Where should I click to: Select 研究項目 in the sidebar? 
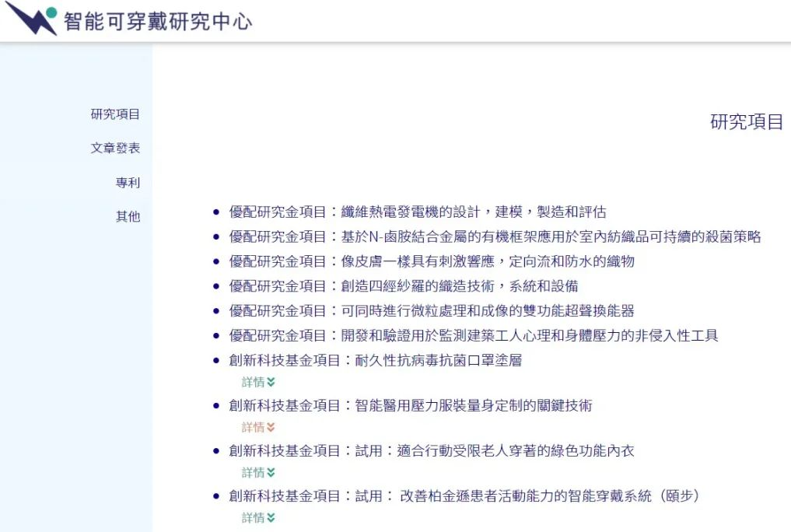tap(117, 114)
